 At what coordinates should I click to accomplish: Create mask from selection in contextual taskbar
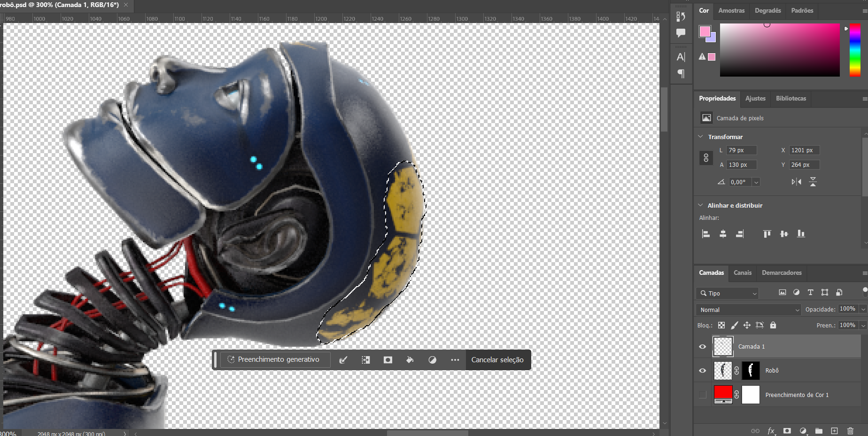coord(387,360)
